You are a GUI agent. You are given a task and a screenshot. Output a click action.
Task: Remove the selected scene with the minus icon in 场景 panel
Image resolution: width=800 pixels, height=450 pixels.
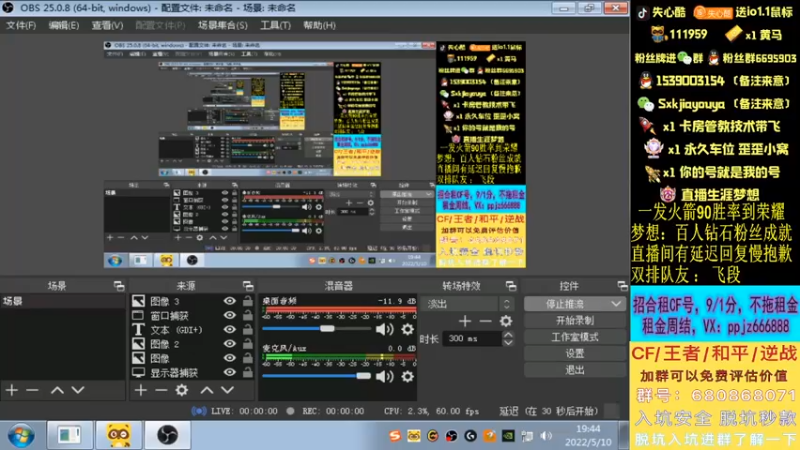click(x=32, y=390)
